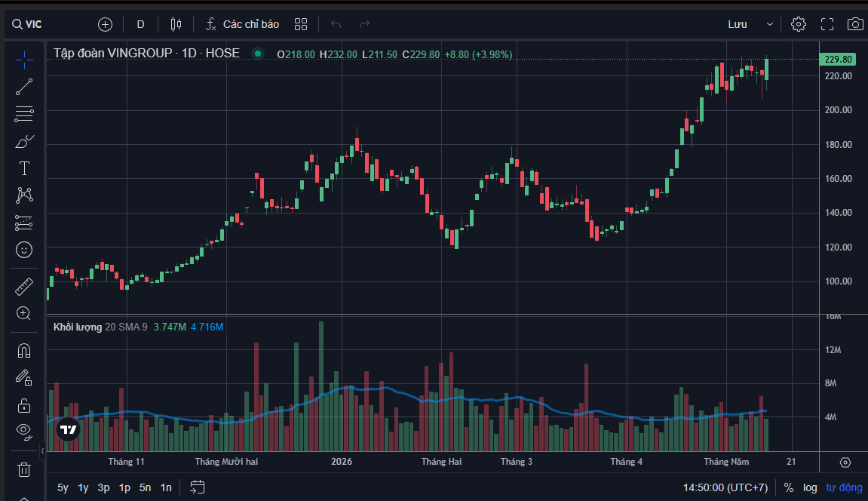The height and width of the screenshot is (501, 868).
Task: Set the date range to 5n
Action: tap(145, 487)
